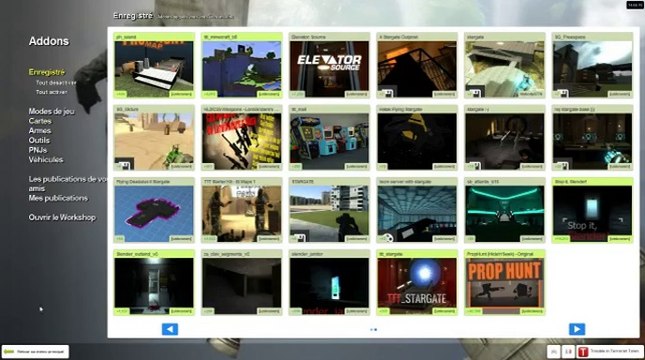Select the PROP HUNT addon thumbnail
The height and width of the screenshot is (360, 645).
click(x=505, y=286)
